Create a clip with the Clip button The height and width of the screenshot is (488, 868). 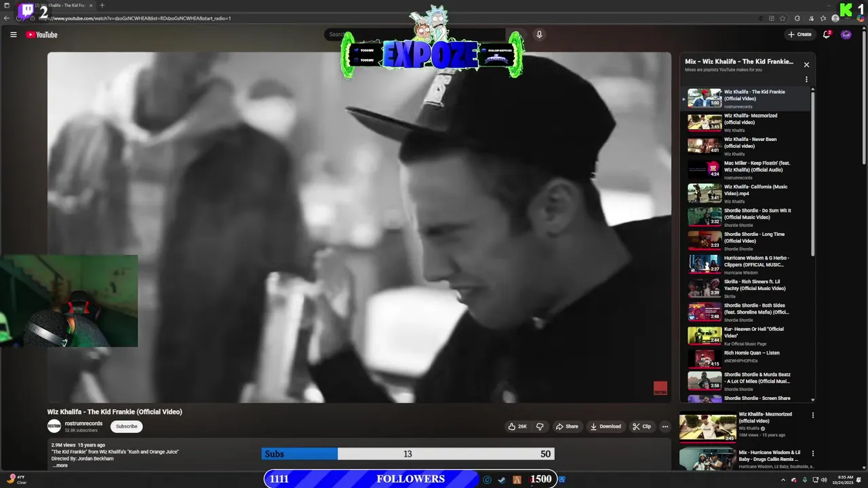tap(642, 426)
